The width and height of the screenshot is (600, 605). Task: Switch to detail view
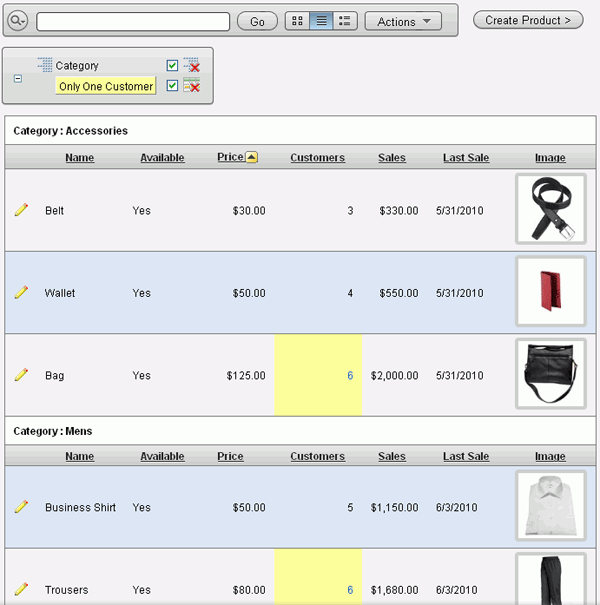tap(345, 21)
